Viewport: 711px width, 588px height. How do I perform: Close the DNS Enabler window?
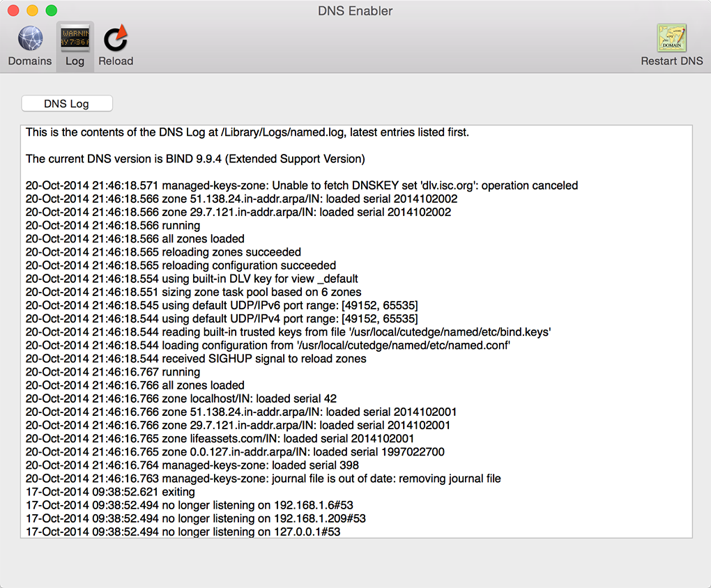(13, 10)
